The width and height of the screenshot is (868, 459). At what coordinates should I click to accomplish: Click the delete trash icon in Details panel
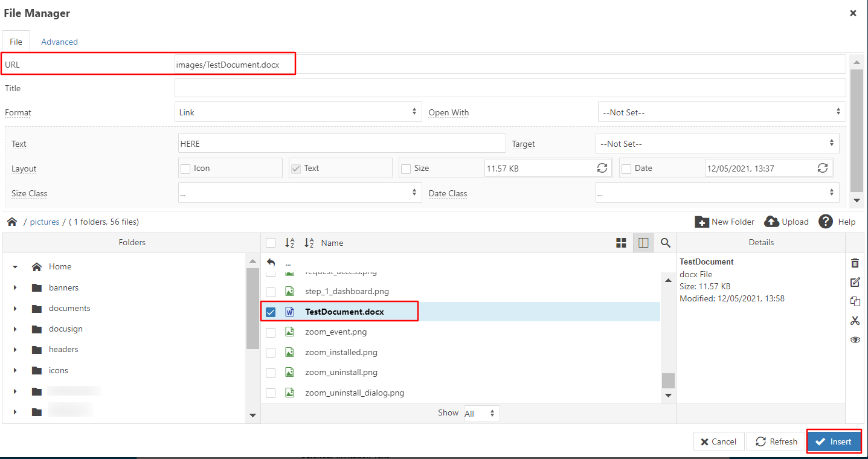pos(855,263)
